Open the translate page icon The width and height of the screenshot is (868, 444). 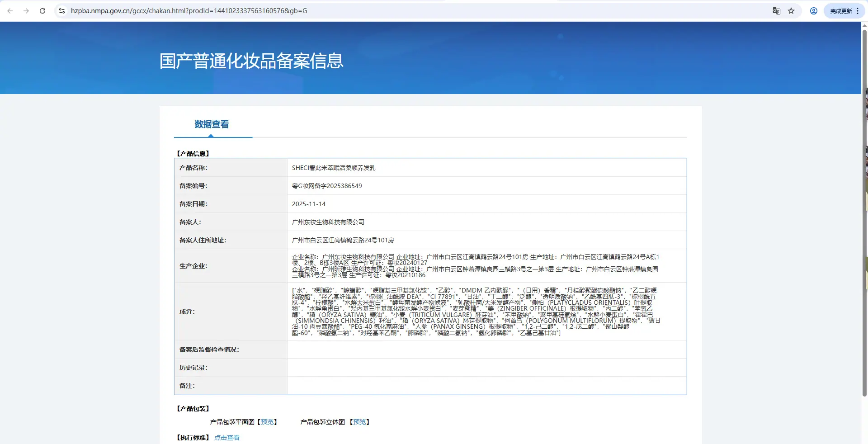pos(777,11)
